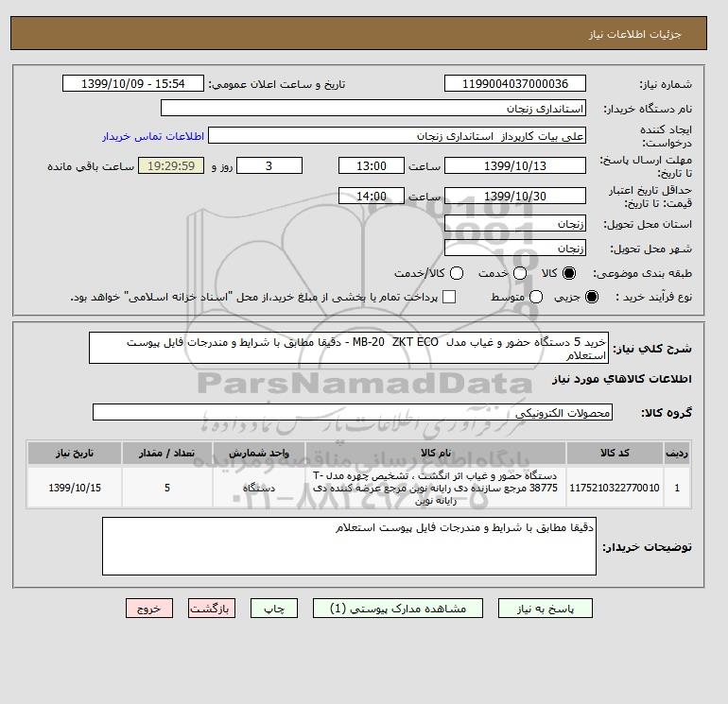Click the buyer organization field استانداری زنجان
The image size is (728, 704).
373,108
